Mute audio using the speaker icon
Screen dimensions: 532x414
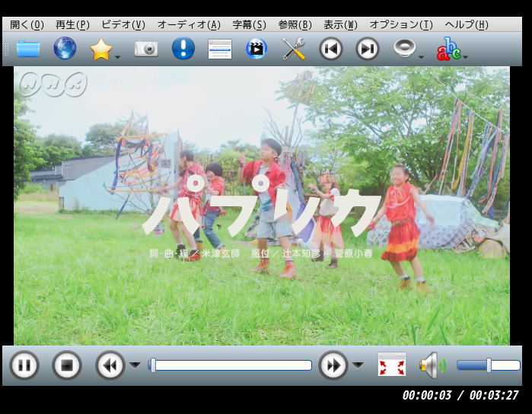point(432,365)
